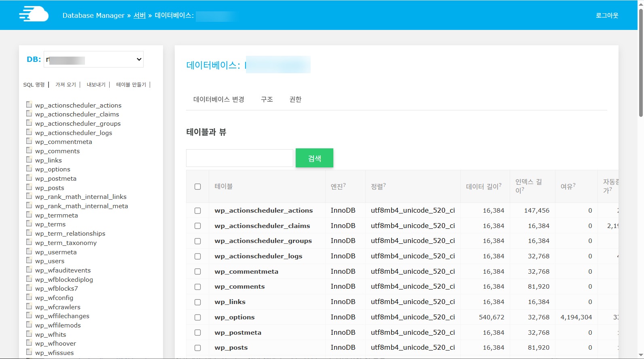The height and width of the screenshot is (359, 644).
Task: Click the SQL 명령 link
Action: [x=34, y=84]
